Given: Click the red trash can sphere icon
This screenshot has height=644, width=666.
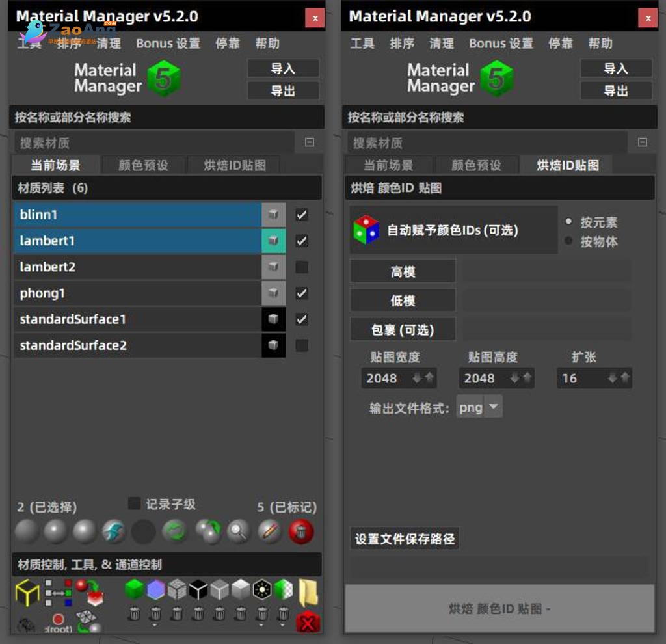Looking at the screenshot, I should point(301,531).
